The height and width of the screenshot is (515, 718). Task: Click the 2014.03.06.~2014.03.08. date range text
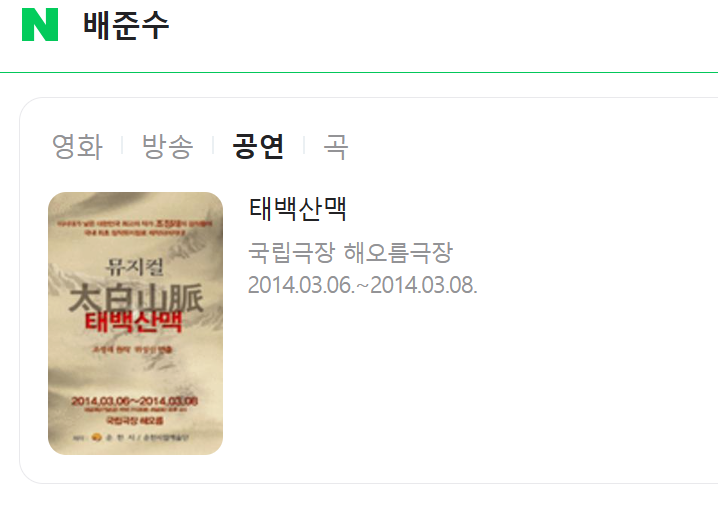coord(363,285)
